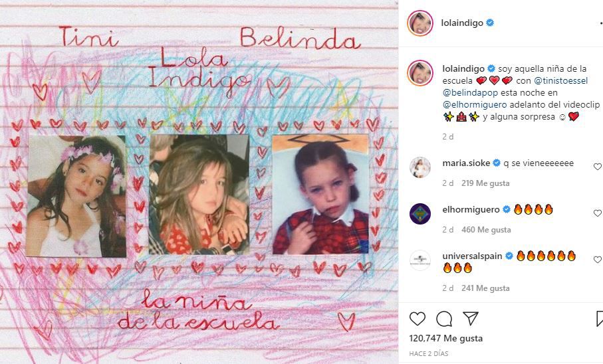The width and height of the screenshot is (603, 364).
Task: Click the la niña de la escuela post image
Action: pos(199,182)
